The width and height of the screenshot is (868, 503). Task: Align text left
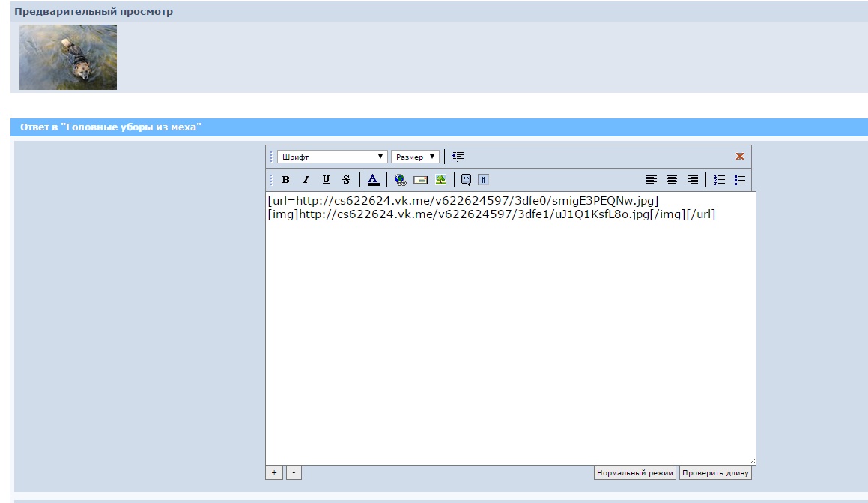(652, 179)
